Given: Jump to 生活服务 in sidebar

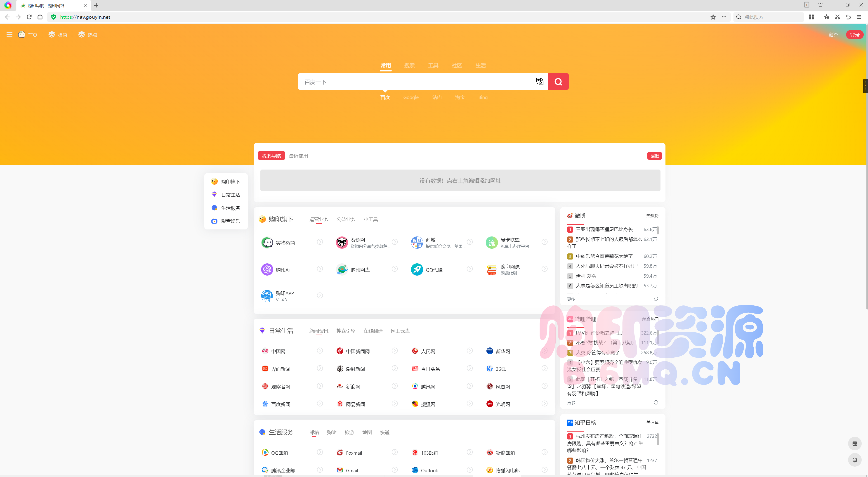Looking at the screenshot, I should (x=226, y=208).
